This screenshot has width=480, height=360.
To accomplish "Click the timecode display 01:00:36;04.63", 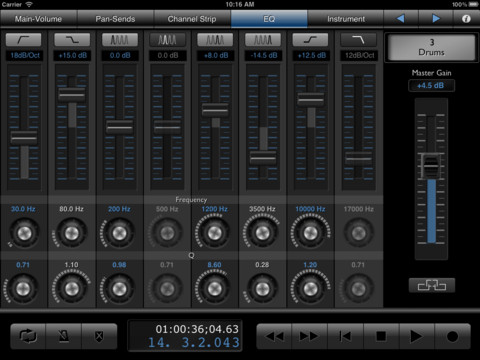I will [x=197, y=329].
